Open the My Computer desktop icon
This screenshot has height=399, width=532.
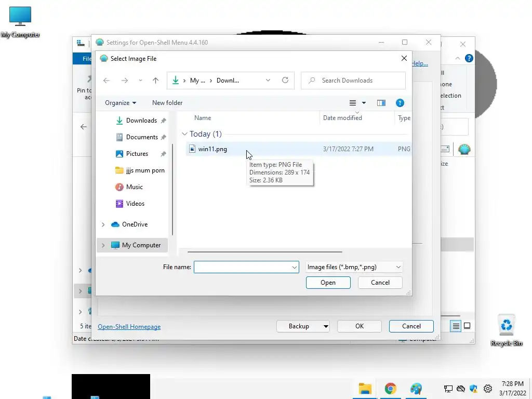coord(20,22)
